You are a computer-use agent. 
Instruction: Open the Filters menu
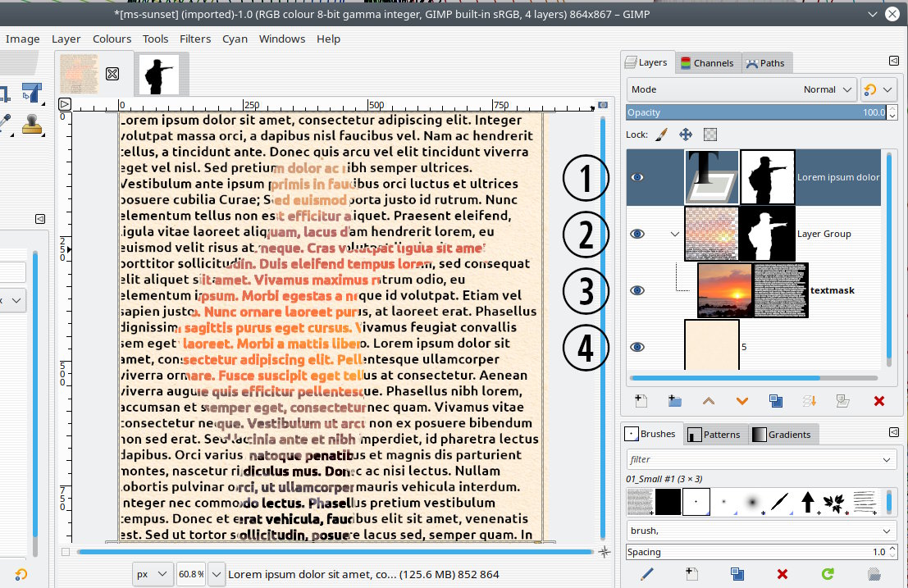tap(195, 39)
